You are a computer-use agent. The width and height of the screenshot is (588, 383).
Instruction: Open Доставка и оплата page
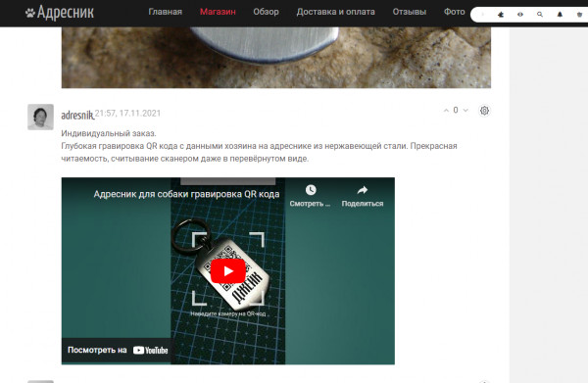335,12
